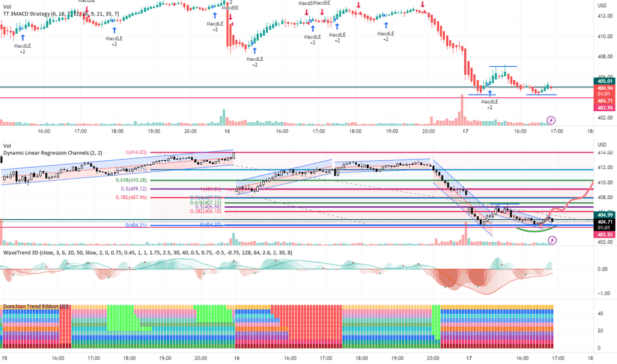Click the pink 403.95 price tag

605,108
